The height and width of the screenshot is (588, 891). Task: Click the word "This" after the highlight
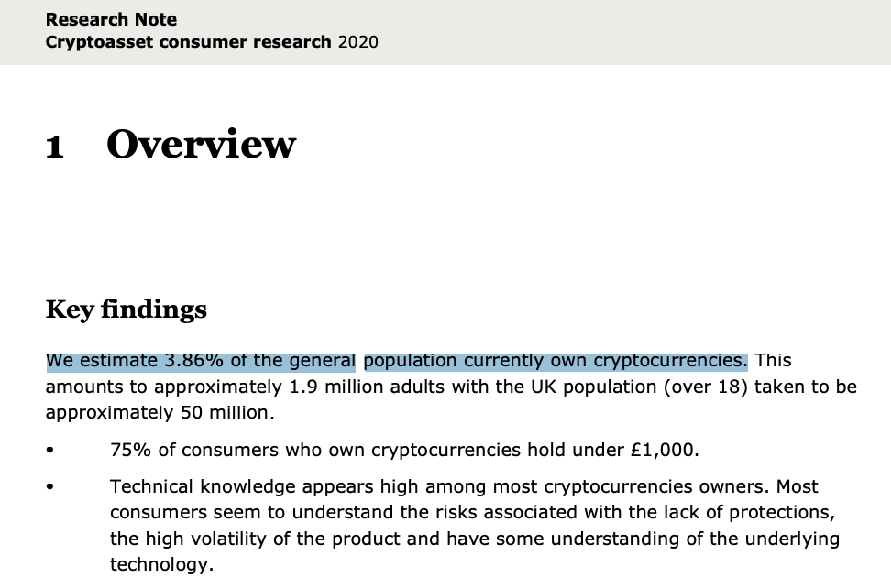773,360
